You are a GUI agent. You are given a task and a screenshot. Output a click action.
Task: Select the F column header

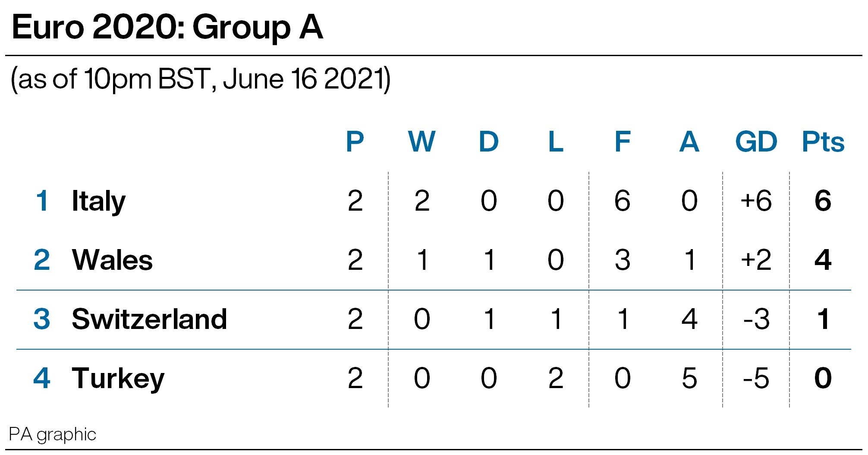622,142
